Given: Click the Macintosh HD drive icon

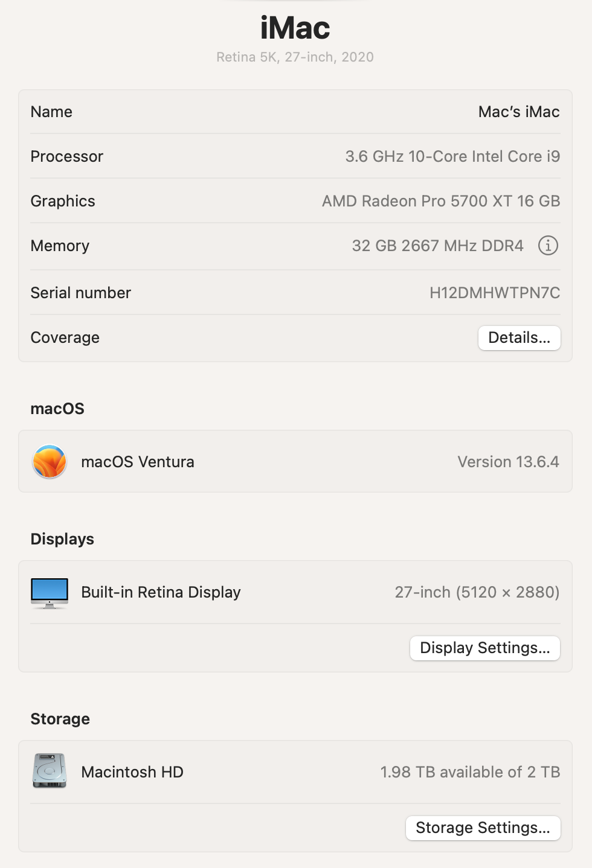Looking at the screenshot, I should pos(50,771).
